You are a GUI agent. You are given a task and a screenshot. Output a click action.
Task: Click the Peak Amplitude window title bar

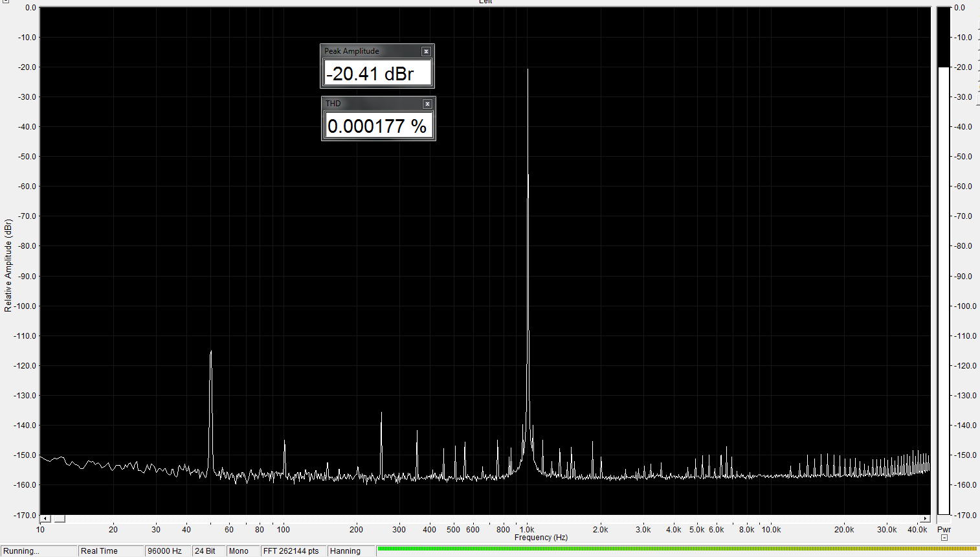click(x=377, y=51)
